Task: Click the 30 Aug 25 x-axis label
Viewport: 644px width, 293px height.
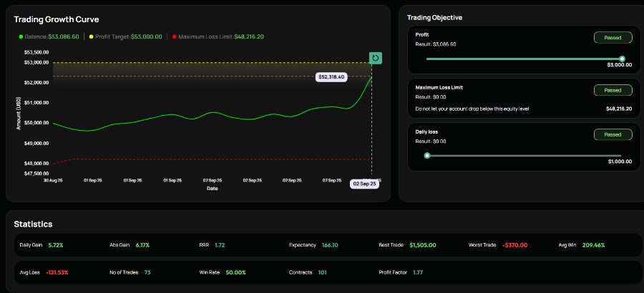Action: [54, 180]
